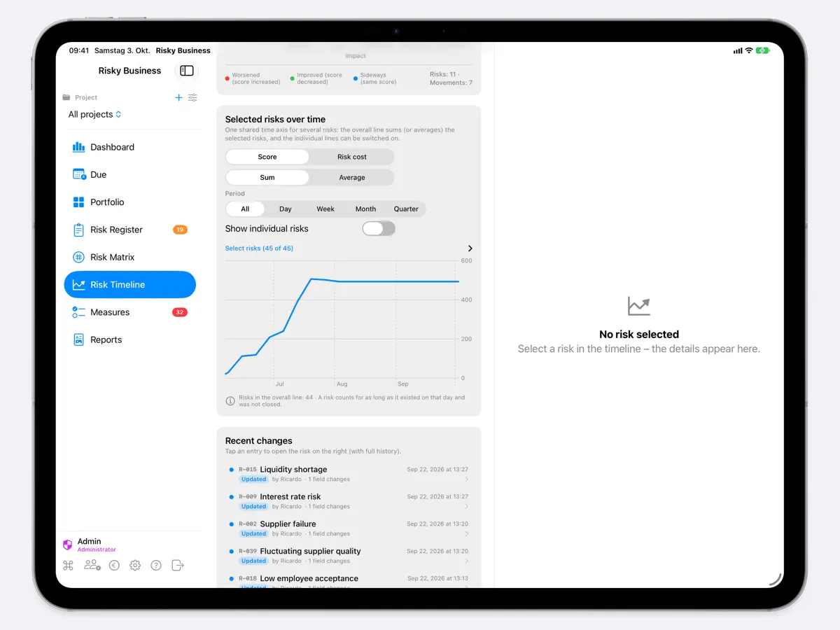Open user management people icon
840x630 pixels.
(92, 565)
